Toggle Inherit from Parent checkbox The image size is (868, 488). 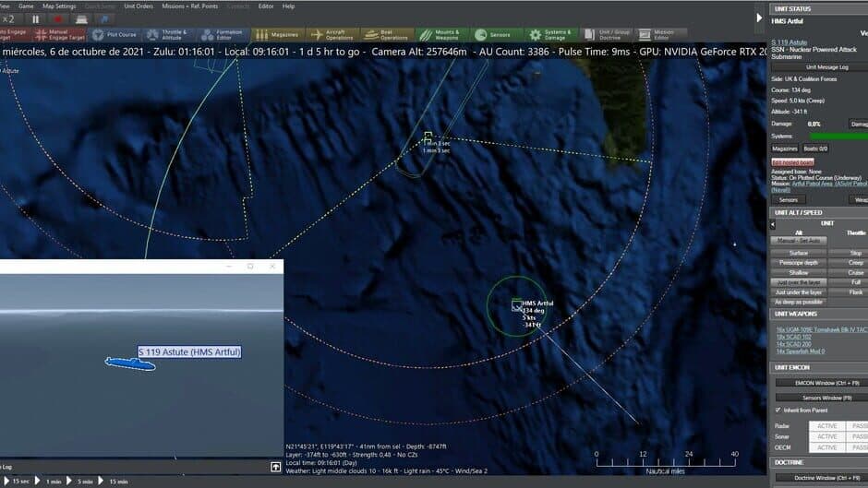[x=778, y=410]
